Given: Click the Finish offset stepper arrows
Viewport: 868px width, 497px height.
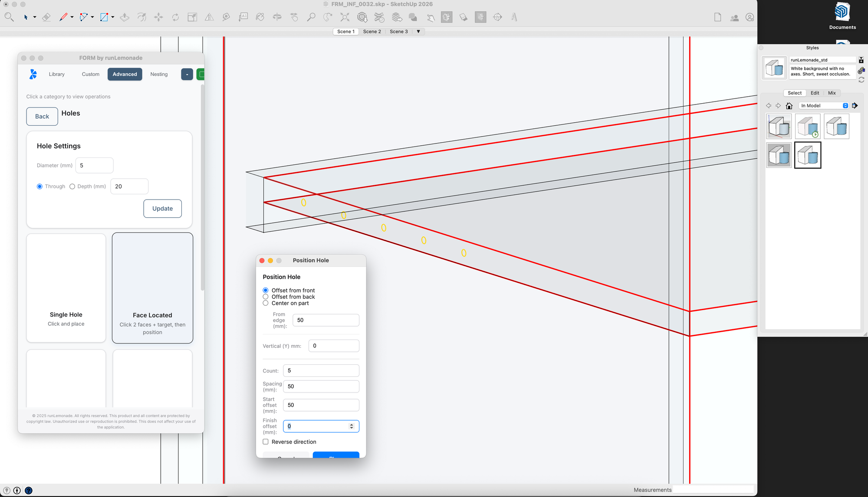Looking at the screenshot, I should 352,426.
